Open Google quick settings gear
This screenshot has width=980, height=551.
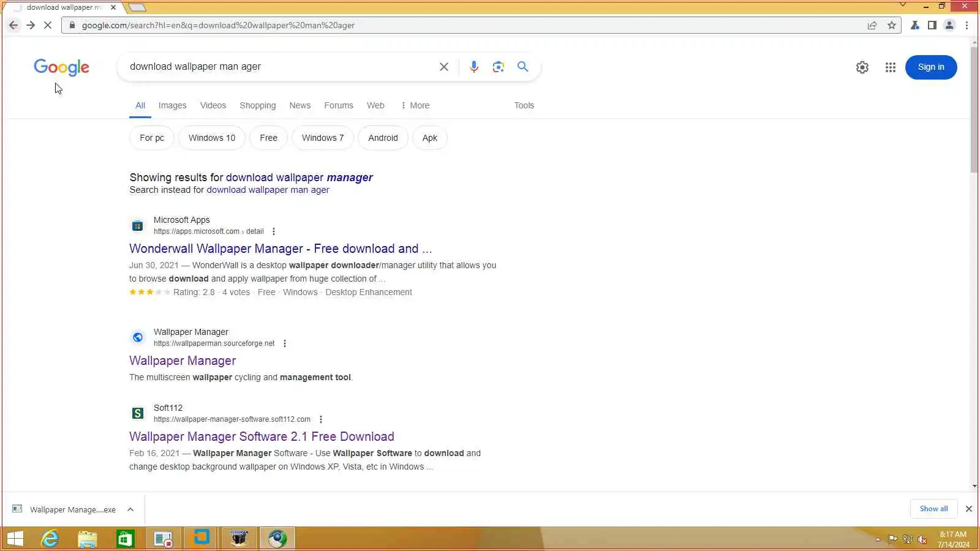click(862, 67)
